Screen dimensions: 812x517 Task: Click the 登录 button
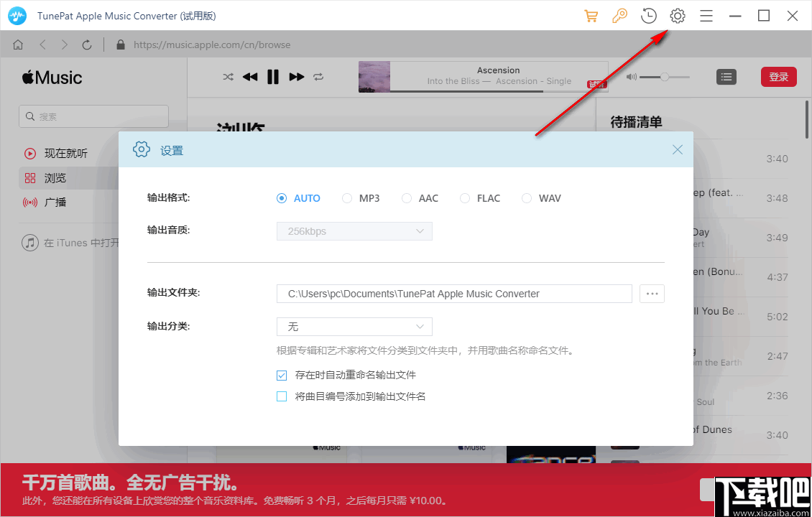coord(778,77)
